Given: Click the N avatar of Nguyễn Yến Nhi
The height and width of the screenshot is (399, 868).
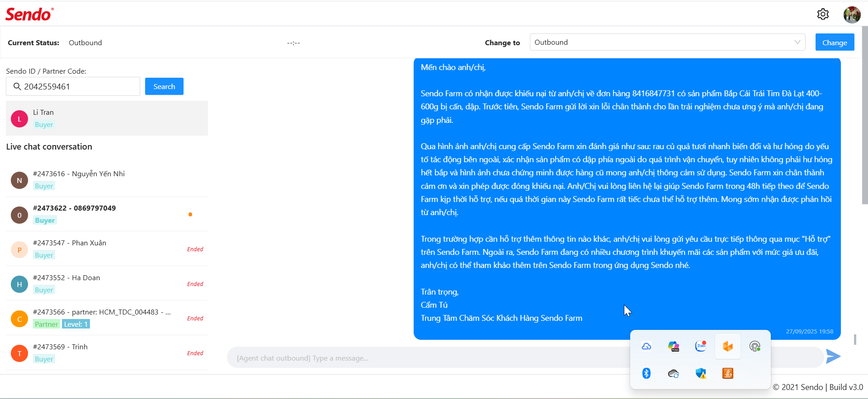Looking at the screenshot, I should [19, 180].
